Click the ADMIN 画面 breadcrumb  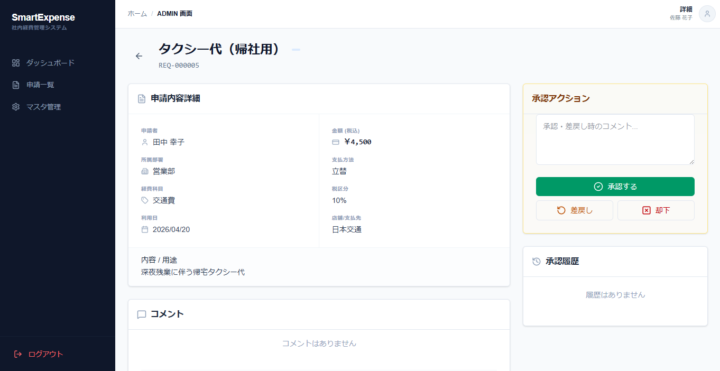pos(174,14)
